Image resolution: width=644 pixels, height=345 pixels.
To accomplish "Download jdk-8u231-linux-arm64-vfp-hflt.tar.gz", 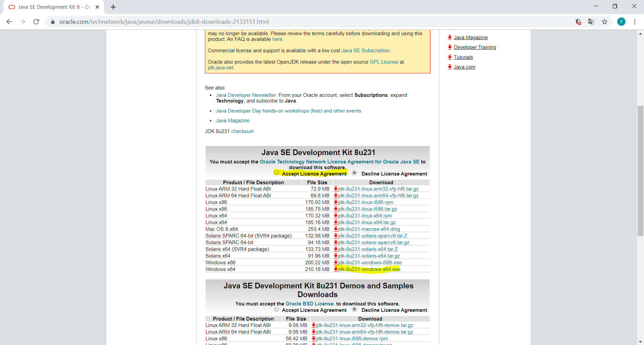I will click(x=378, y=196).
